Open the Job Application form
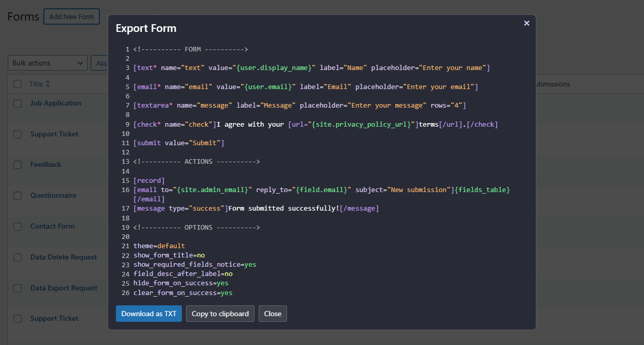This screenshot has height=345, width=644. click(55, 103)
